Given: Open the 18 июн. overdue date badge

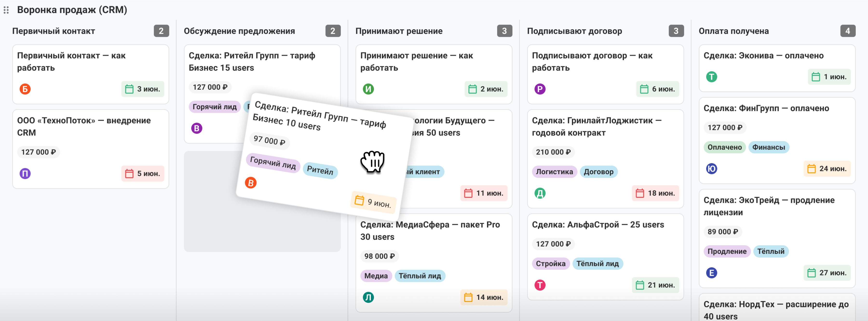Looking at the screenshot, I should tap(655, 193).
